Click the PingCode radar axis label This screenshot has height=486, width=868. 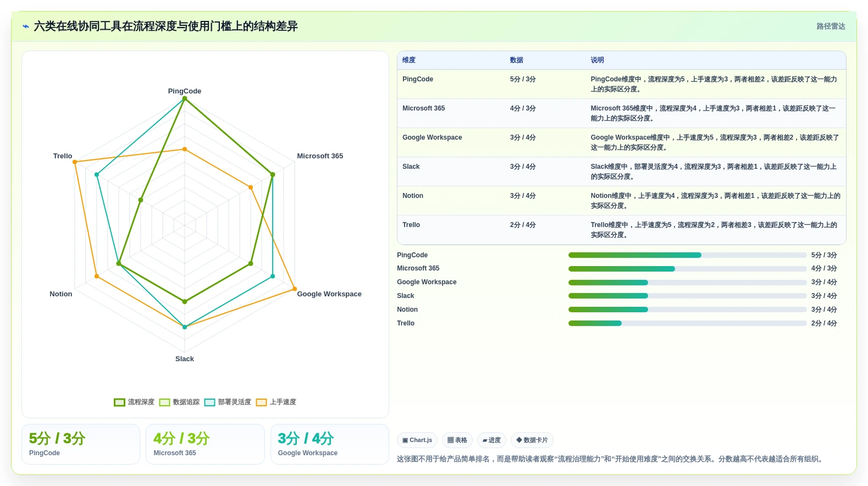coord(185,91)
